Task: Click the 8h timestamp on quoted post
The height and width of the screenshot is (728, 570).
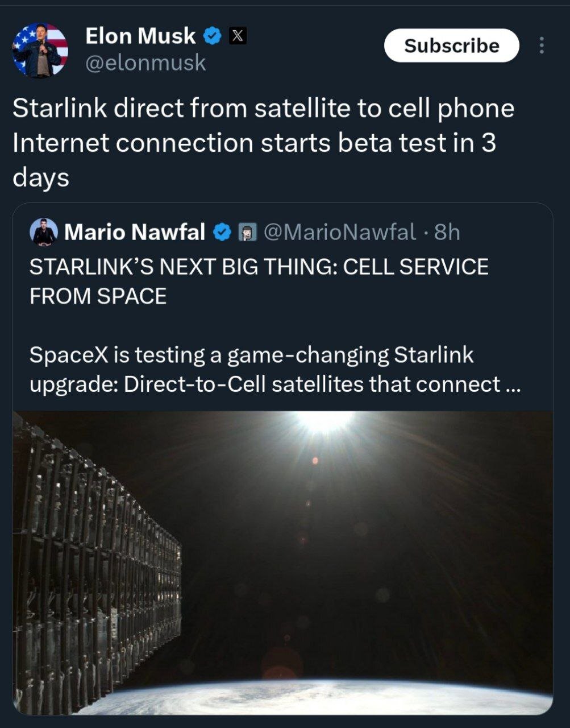Action: (447, 232)
